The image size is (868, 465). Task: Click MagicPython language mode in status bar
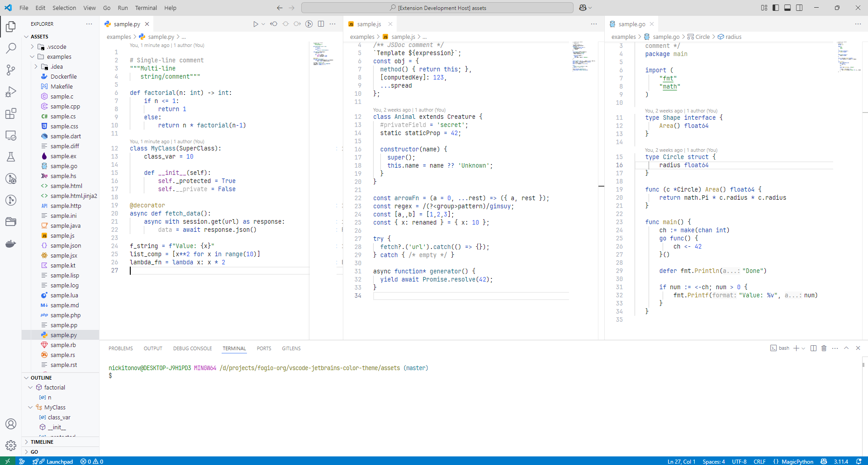(x=797, y=461)
